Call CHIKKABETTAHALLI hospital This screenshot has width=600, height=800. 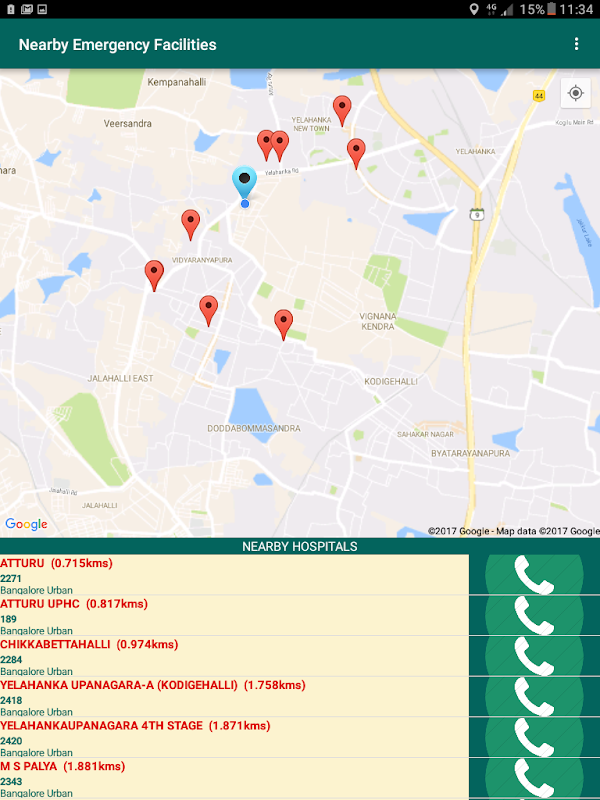pos(534,656)
